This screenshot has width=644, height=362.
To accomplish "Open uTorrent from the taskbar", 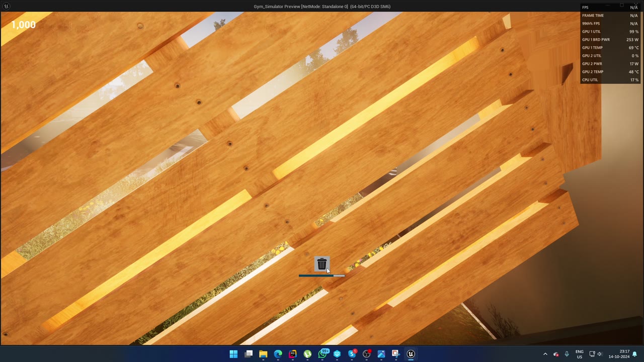I will [307, 354].
